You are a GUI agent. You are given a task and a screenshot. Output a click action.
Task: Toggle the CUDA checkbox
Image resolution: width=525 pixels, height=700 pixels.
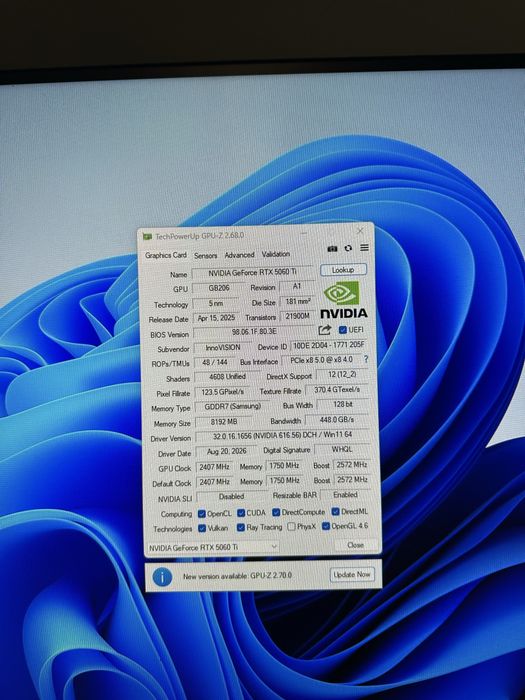point(241,512)
